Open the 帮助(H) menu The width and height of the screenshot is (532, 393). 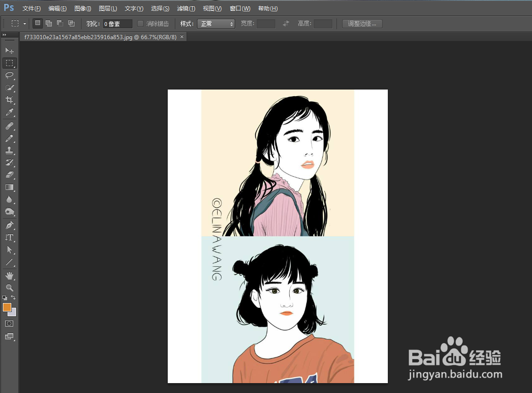[268, 8]
